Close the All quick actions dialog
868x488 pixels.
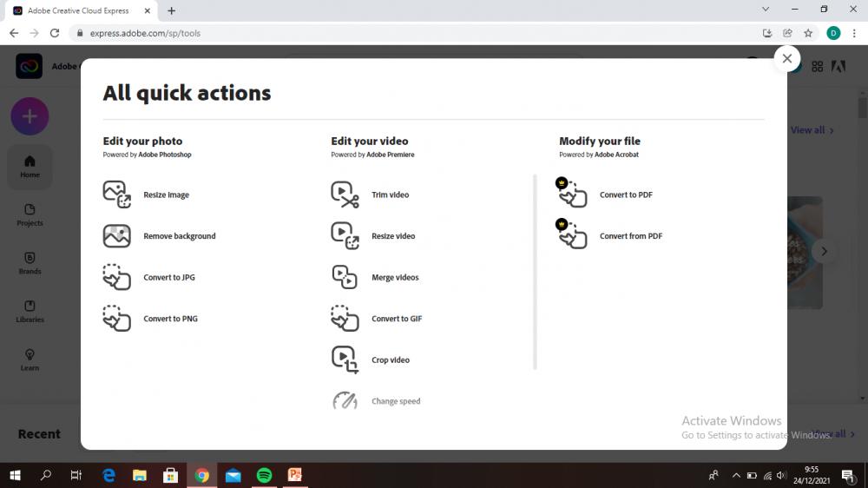[786, 58]
